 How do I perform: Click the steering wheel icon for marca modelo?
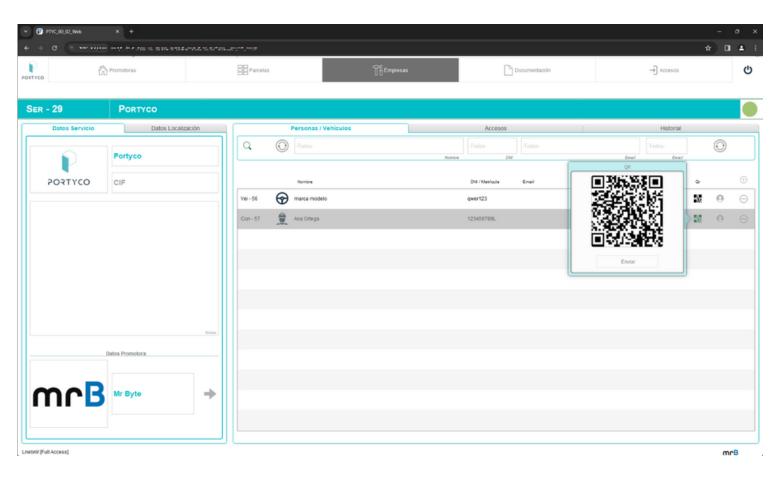click(x=282, y=199)
